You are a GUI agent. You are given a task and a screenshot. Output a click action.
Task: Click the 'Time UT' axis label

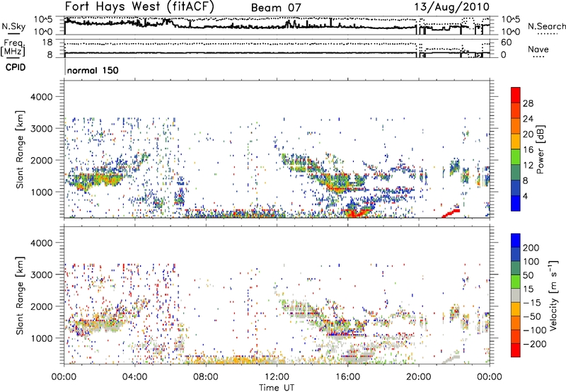[x=277, y=387]
